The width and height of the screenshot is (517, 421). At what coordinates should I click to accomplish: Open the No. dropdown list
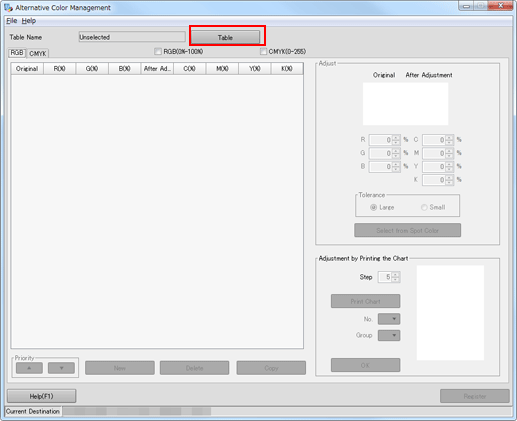point(389,319)
